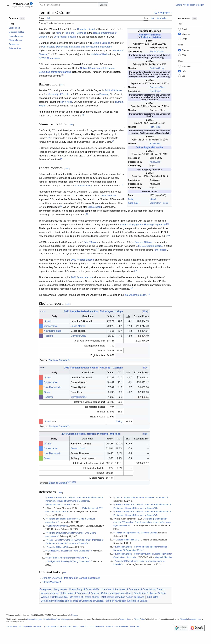Screen dimensions: 211x644
Task: Open the main menu hamburger icon
Action: pyautogui.click(x=8, y=5)
